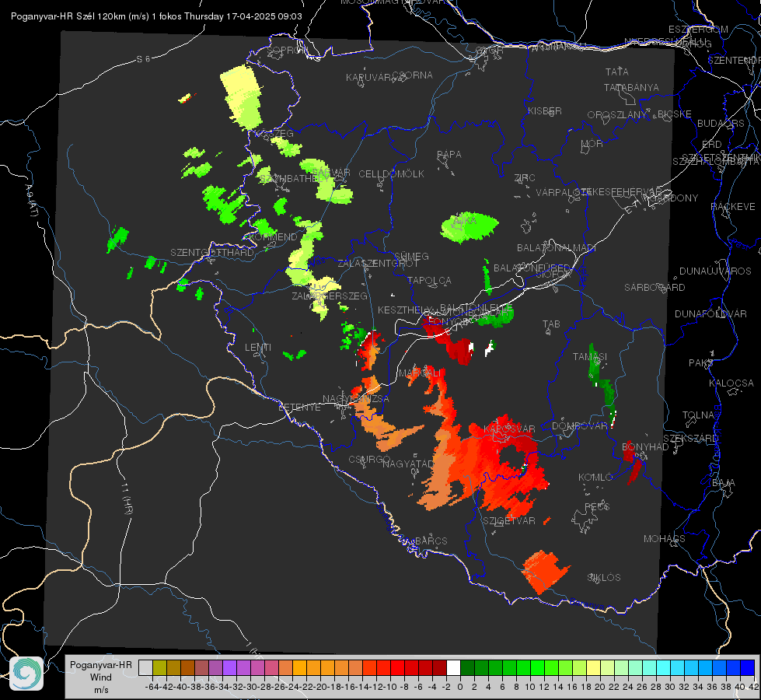Select the SZEKSZARD label

point(690,438)
